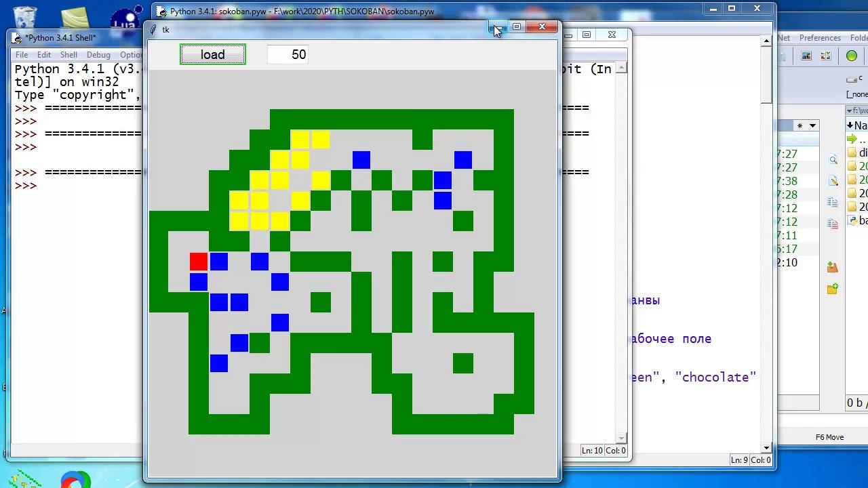Click the "Ln: 9 Col: 0" status text

click(751, 460)
